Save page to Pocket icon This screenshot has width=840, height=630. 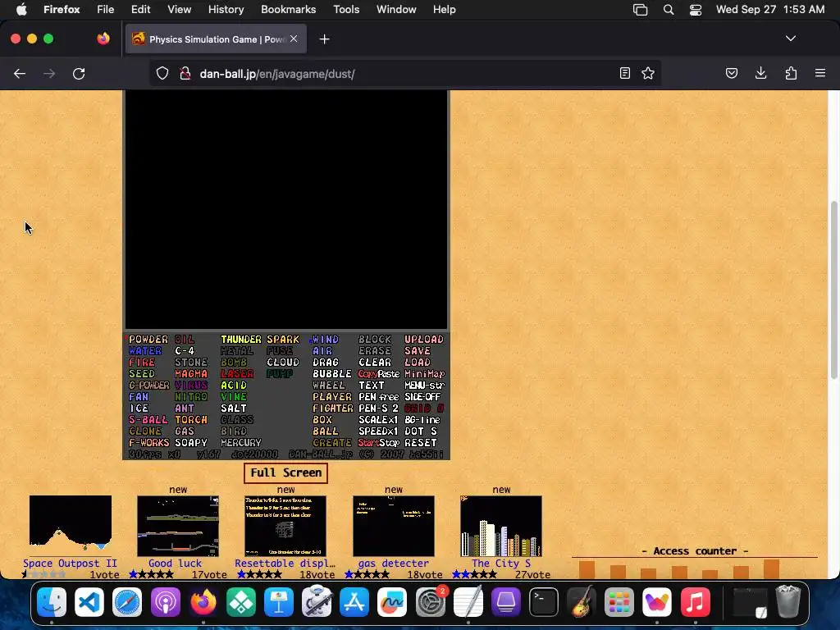pos(731,73)
